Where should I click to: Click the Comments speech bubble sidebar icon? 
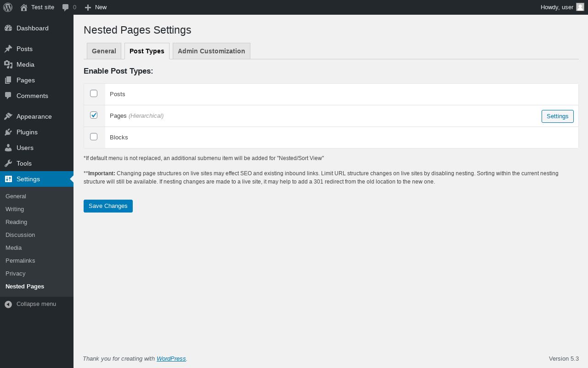tap(8, 96)
